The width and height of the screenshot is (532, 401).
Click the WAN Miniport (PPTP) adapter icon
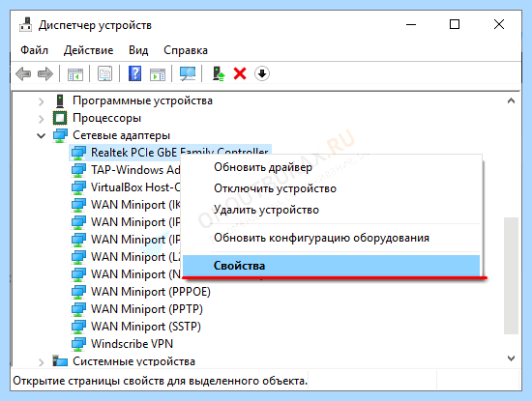[78, 309]
